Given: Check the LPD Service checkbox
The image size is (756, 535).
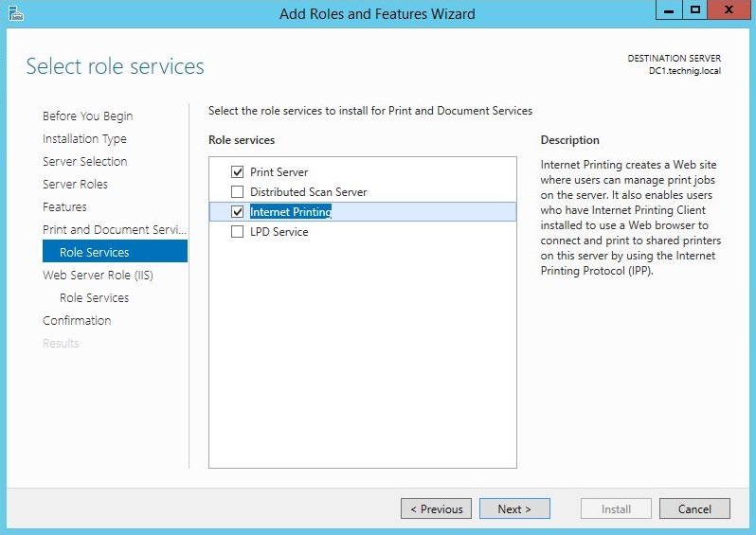Looking at the screenshot, I should click(x=238, y=232).
